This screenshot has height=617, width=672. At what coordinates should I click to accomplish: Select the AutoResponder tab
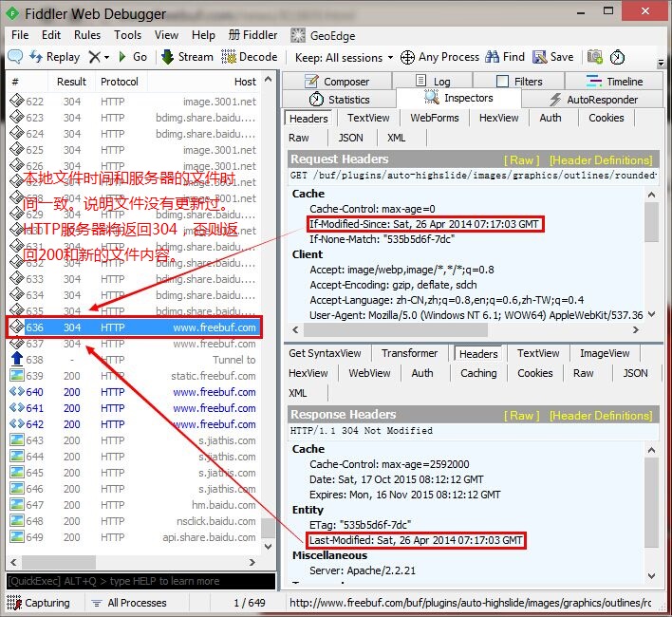click(x=593, y=100)
